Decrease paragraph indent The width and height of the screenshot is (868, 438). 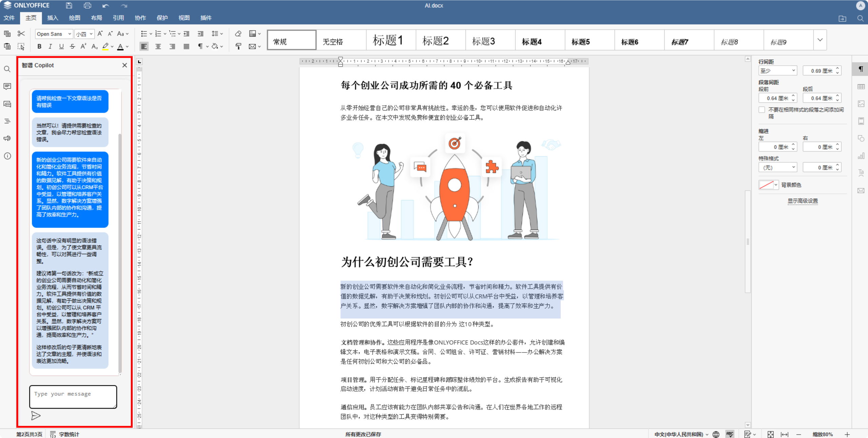(186, 34)
